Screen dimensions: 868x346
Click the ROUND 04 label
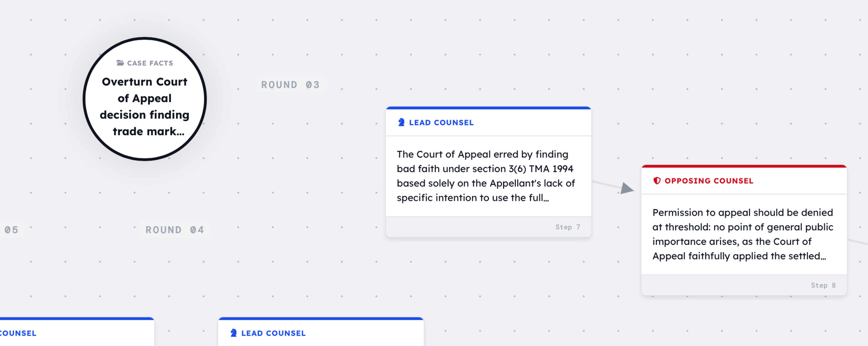(x=175, y=230)
